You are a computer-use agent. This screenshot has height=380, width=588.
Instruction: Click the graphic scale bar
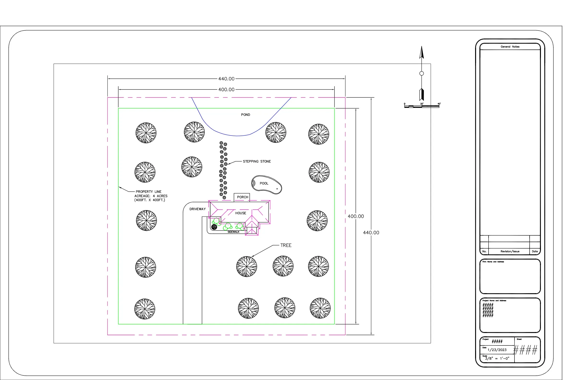tap(422, 106)
